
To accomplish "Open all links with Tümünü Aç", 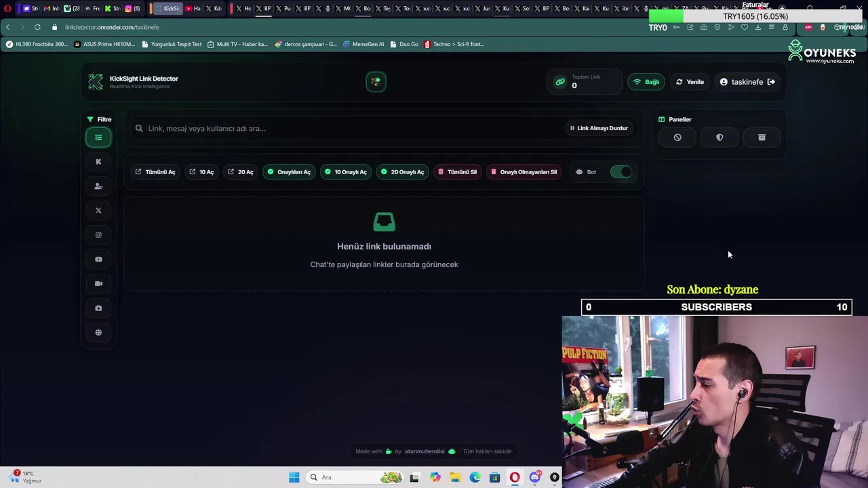I will 155,172.
